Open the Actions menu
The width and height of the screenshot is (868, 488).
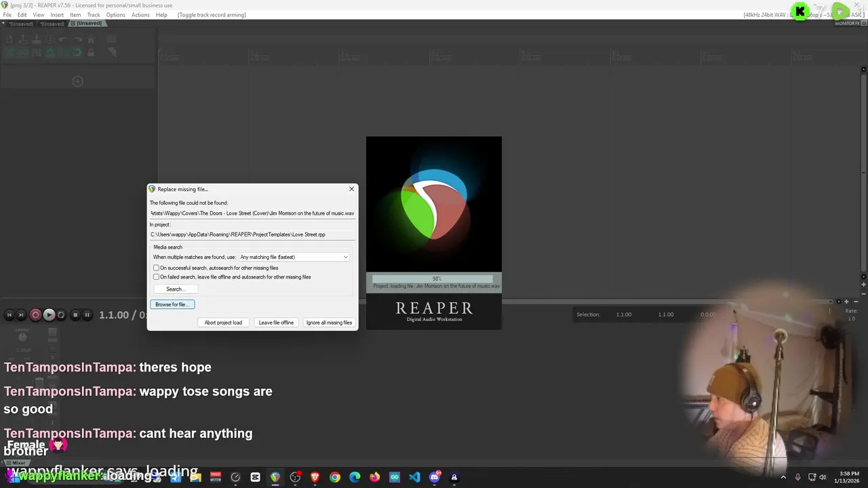coord(140,15)
